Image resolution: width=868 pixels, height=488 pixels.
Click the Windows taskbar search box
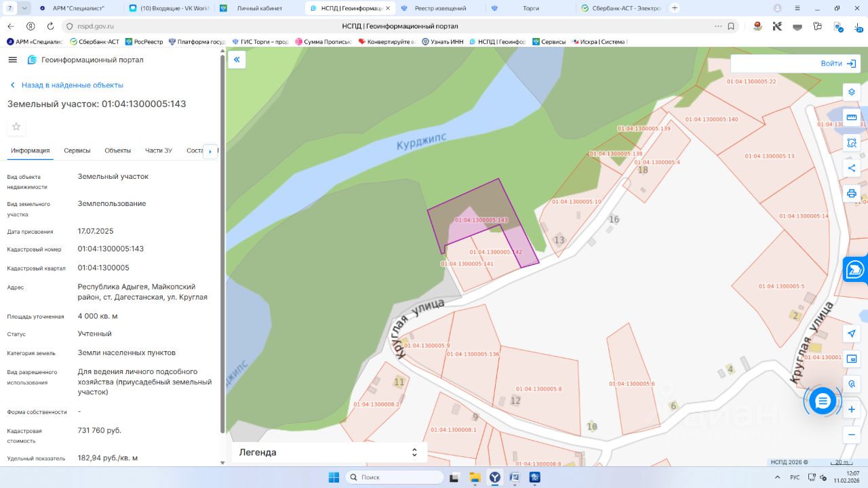click(396, 477)
